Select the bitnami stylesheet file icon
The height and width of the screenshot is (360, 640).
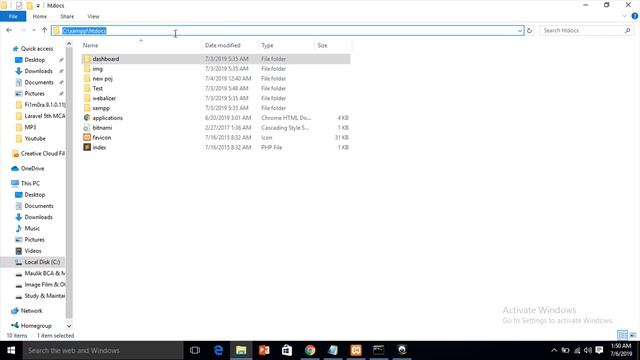(x=87, y=127)
